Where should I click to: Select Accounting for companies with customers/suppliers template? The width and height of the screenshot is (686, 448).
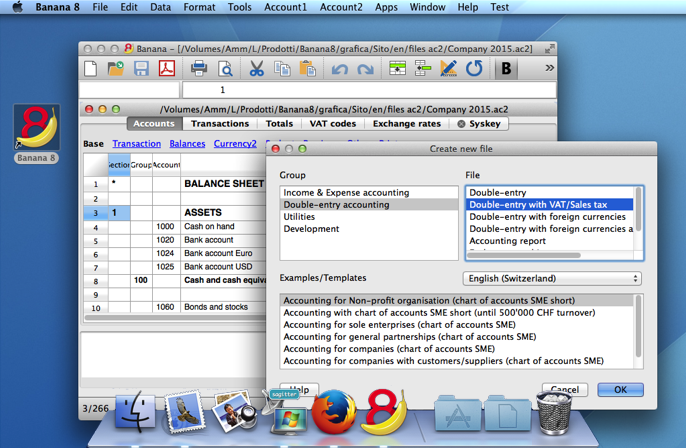click(458, 361)
